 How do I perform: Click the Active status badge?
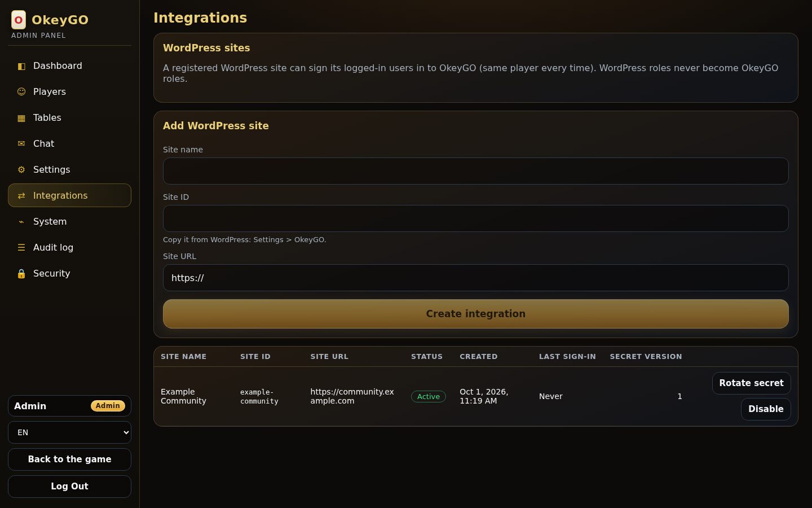[429, 397]
